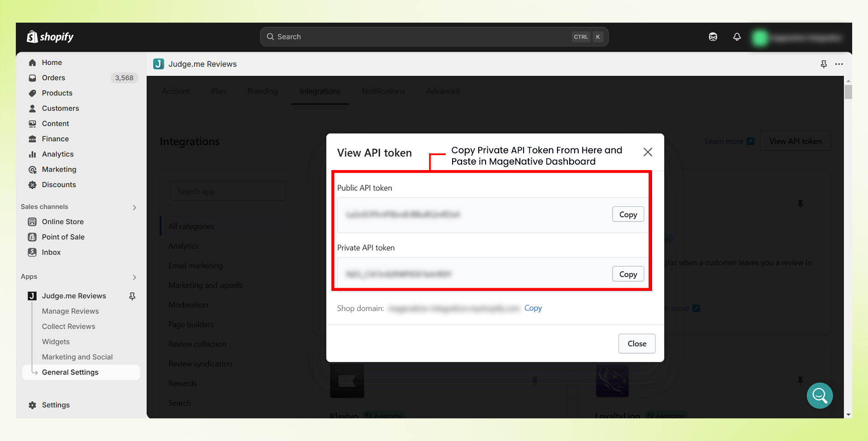Screen dimensions: 868x441
Task: Focus the top Search bar
Action: click(x=434, y=37)
